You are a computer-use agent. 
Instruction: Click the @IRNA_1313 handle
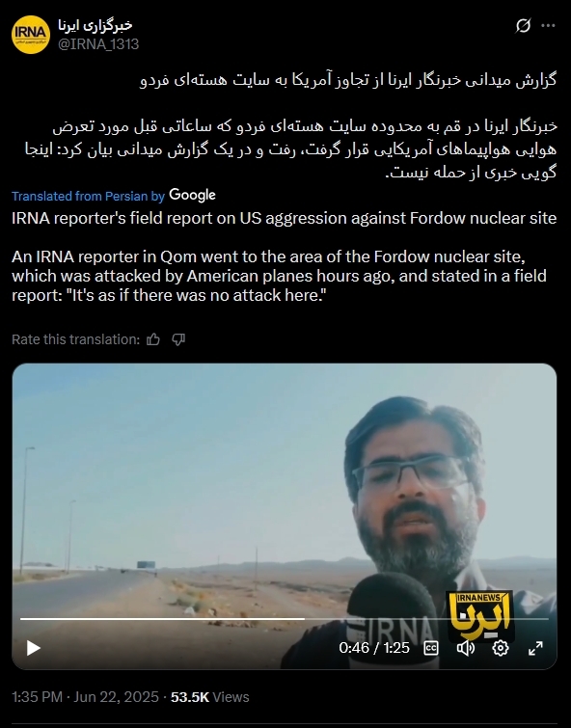98,44
